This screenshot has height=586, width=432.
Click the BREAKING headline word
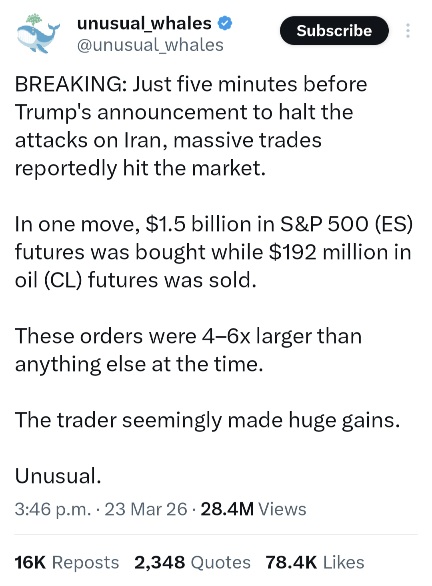coord(70,84)
